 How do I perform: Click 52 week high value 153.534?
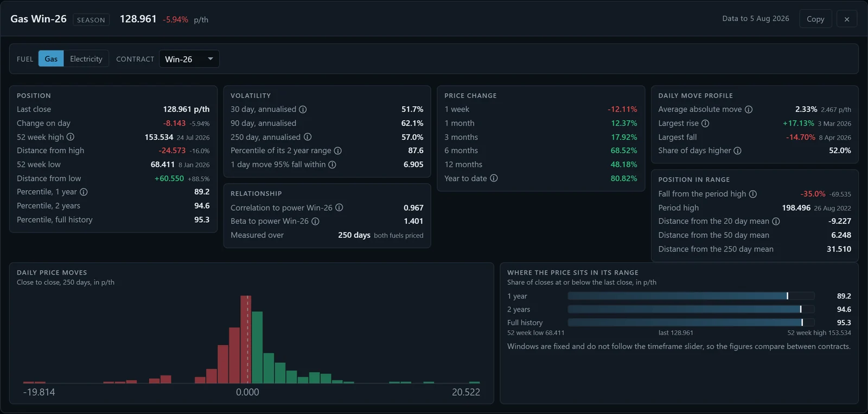pyautogui.click(x=159, y=137)
